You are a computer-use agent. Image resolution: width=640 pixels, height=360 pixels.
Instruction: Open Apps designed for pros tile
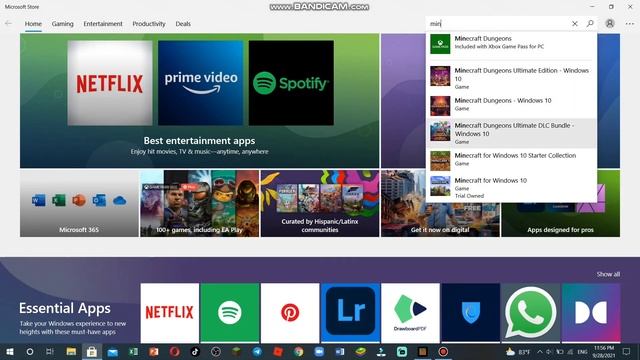coord(560,220)
